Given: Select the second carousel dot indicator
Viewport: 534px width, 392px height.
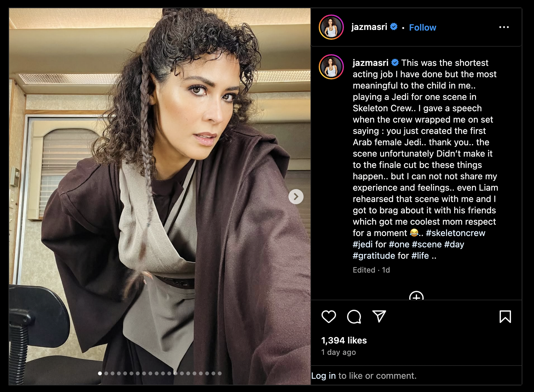Looking at the screenshot, I should [x=106, y=373].
